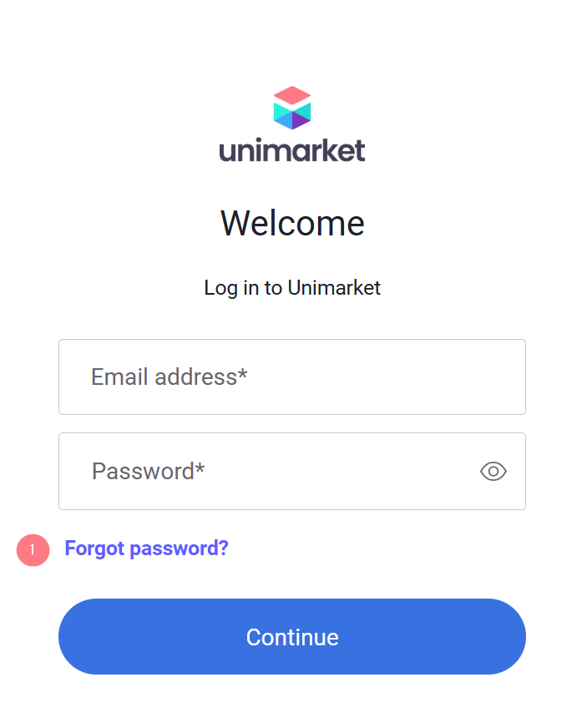Toggle password visibility in Password field
Image resolution: width=582 pixels, height=728 pixels.
[x=493, y=472]
